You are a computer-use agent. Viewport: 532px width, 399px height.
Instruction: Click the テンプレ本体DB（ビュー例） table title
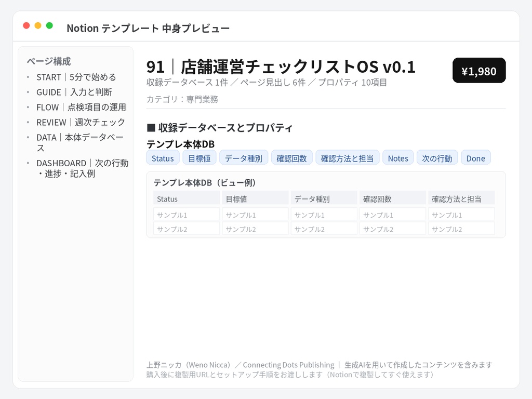(205, 183)
